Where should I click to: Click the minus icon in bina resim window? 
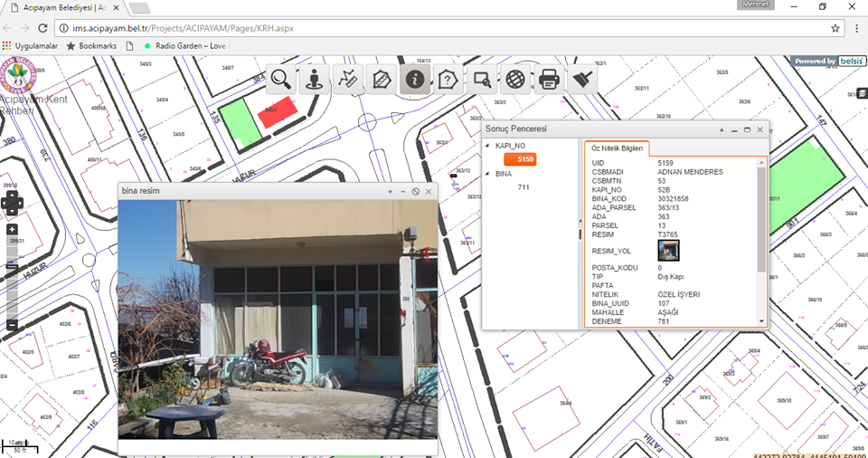(403, 191)
